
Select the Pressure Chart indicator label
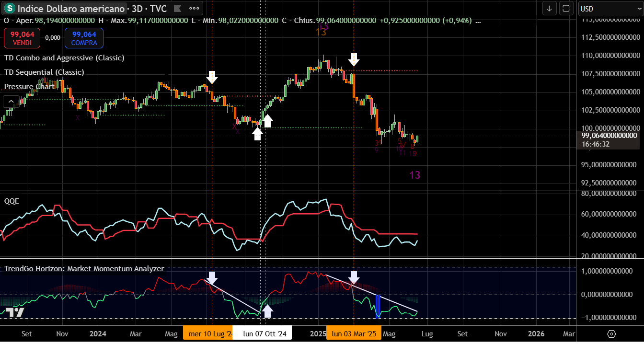[x=29, y=87]
